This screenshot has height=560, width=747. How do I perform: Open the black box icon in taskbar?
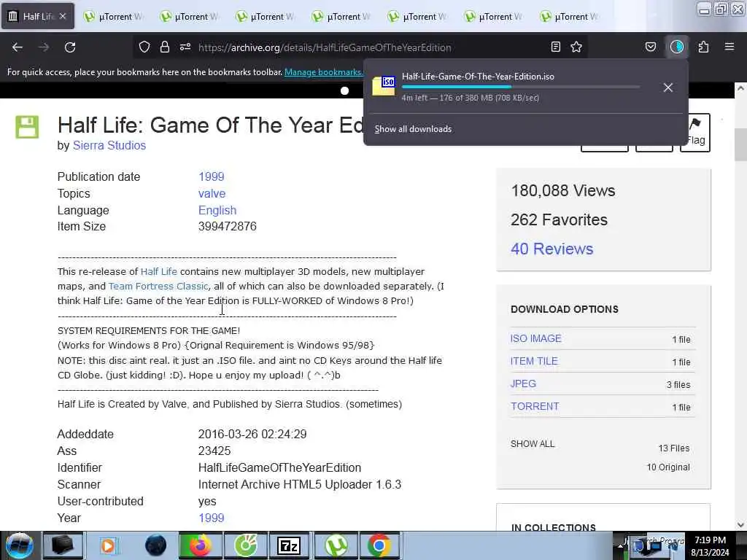[x=63, y=545]
